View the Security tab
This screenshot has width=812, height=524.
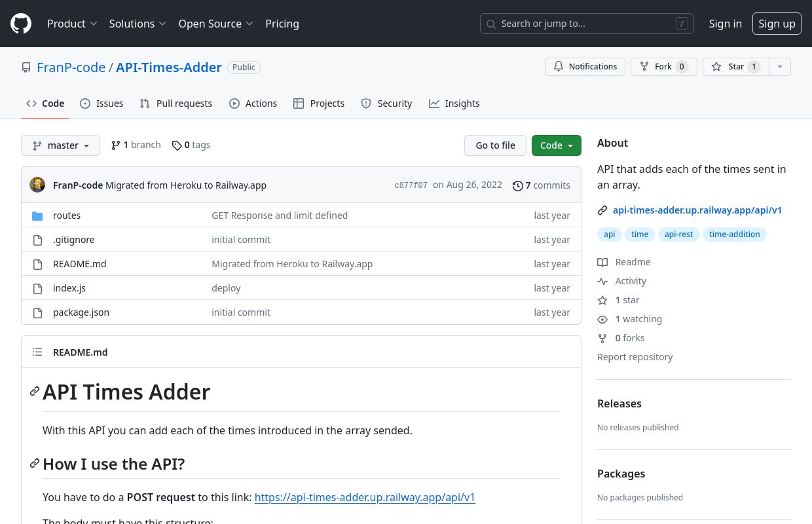click(386, 103)
